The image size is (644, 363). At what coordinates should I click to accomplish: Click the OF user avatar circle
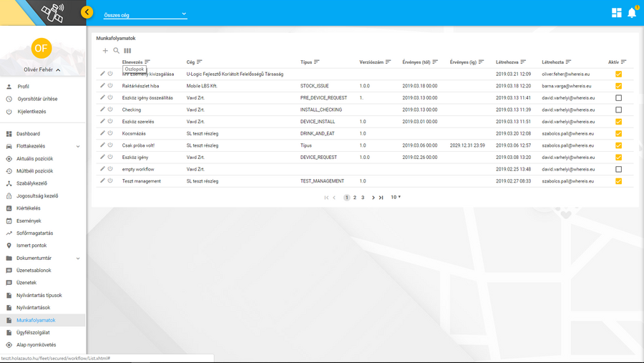pyautogui.click(x=42, y=48)
